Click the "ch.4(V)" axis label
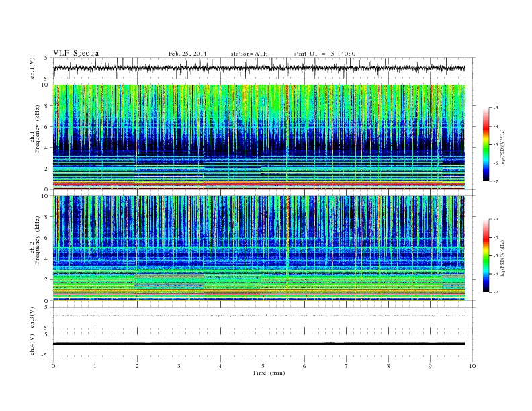The width and height of the screenshot is (532, 411). point(32,345)
